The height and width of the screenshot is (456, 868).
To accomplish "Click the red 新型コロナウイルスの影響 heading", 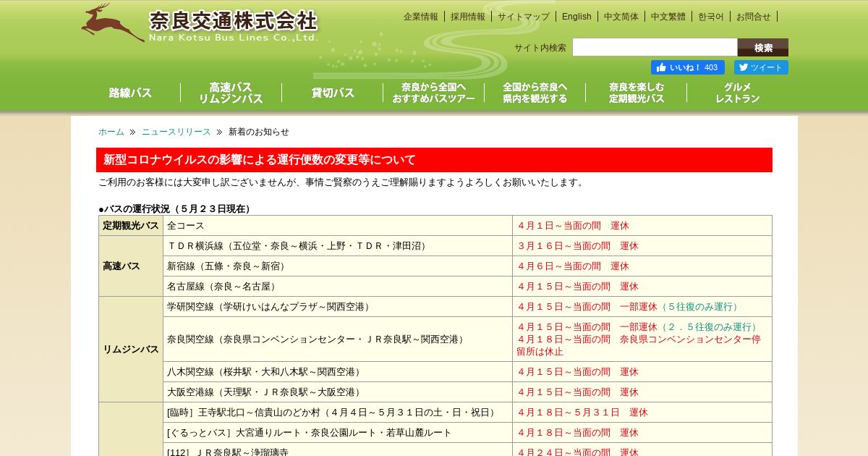I will click(434, 160).
